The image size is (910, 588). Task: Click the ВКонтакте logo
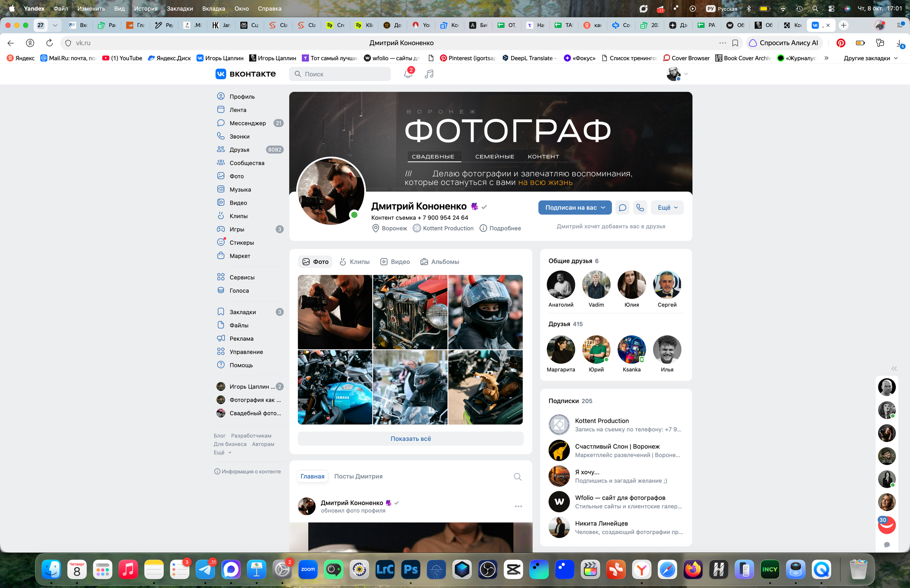click(245, 74)
